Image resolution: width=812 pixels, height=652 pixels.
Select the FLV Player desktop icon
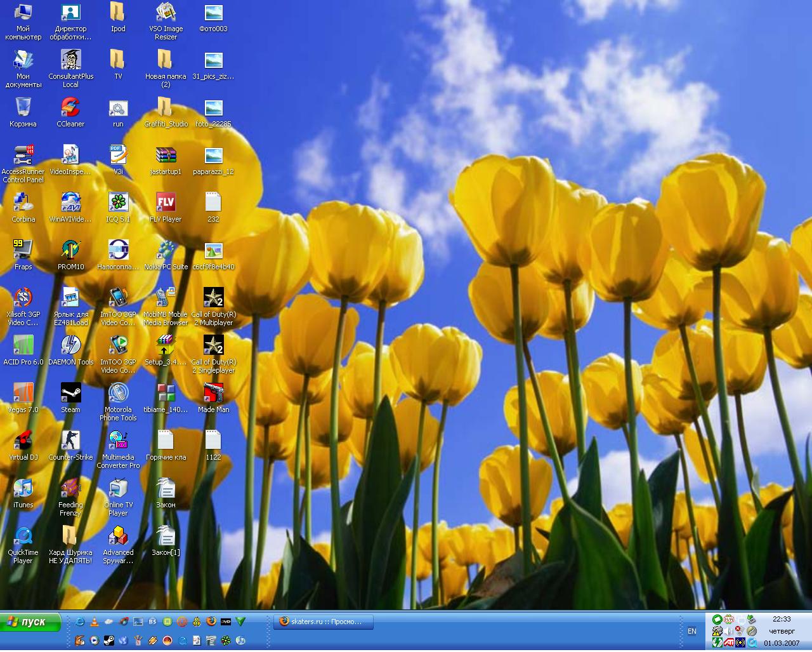(x=166, y=204)
